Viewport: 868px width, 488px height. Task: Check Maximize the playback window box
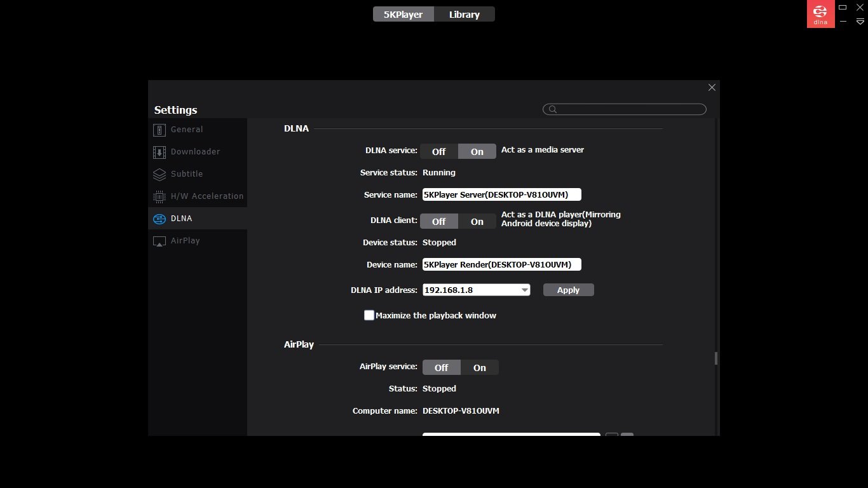(369, 315)
